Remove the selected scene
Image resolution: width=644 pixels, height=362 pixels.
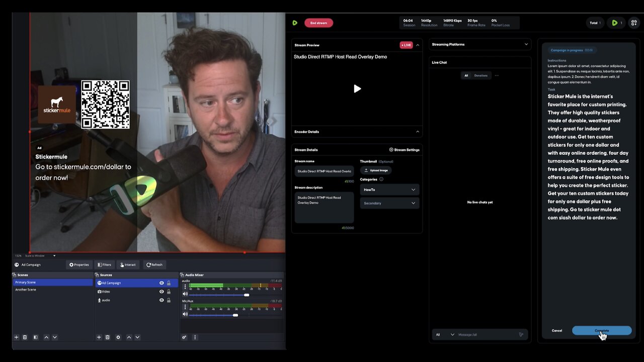coord(25,337)
